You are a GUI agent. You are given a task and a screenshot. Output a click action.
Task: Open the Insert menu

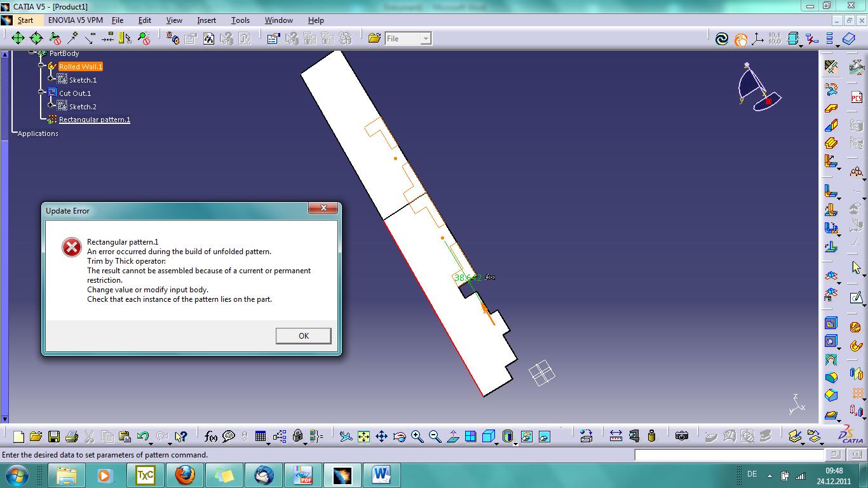pyautogui.click(x=207, y=20)
